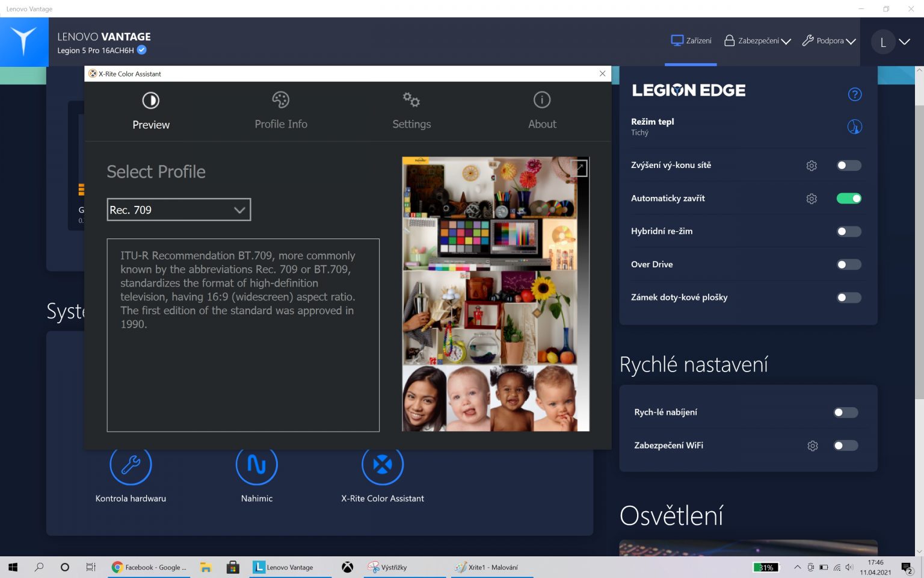The width and height of the screenshot is (924, 578).
Task: Open settings gear for Automaticky zavřít
Action: [812, 199]
